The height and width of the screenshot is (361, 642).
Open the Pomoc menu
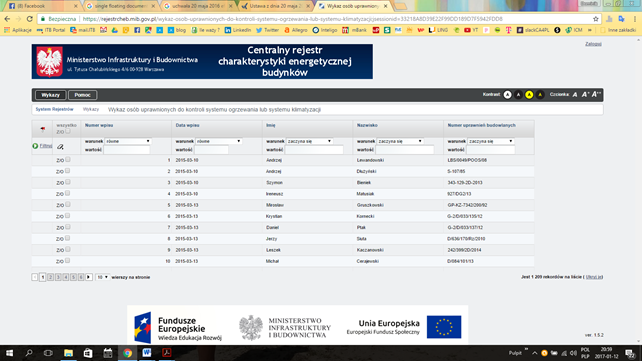click(x=82, y=95)
